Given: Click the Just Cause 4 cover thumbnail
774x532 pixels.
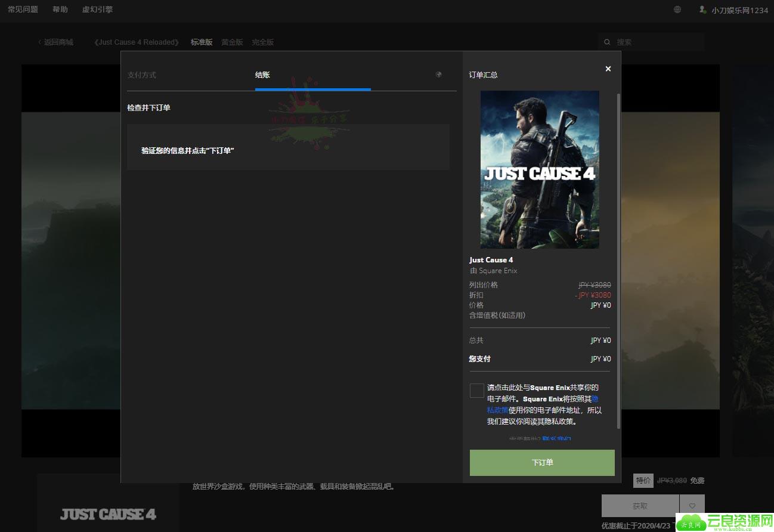Looking at the screenshot, I should (540, 169).
